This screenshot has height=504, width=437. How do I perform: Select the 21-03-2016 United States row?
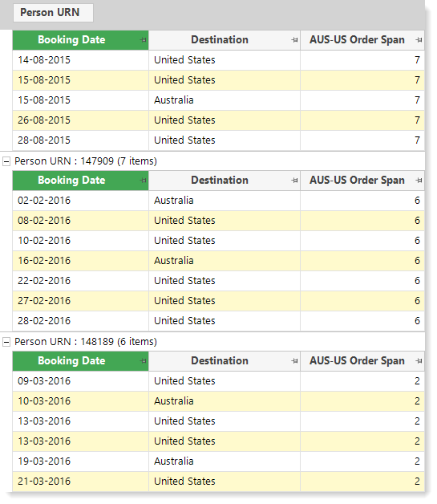tap(218, 482)
